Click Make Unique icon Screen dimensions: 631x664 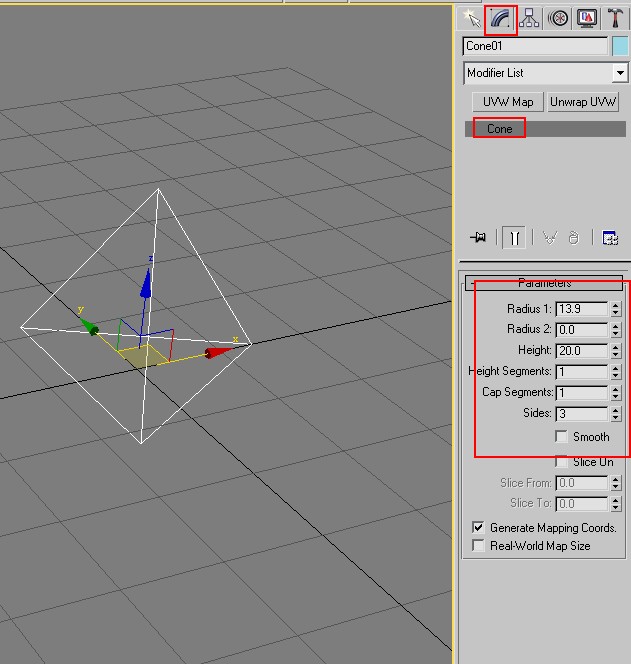pyautogui.click(x=550, y=238)
